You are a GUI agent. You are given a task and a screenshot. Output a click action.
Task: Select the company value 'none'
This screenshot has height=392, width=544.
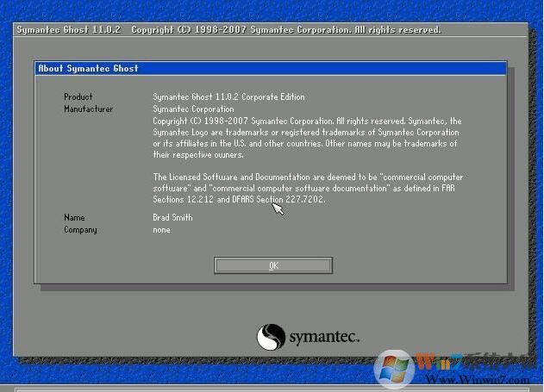pos(162,230)
